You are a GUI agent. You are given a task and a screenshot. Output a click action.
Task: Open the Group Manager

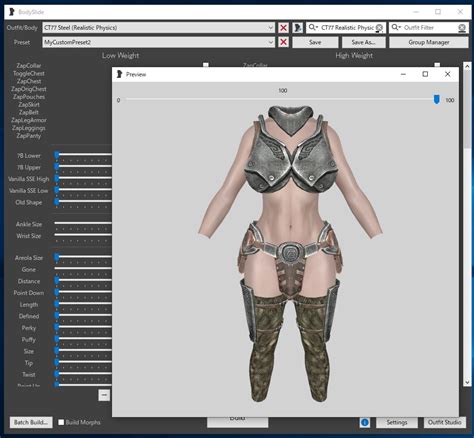click(429, 42)
